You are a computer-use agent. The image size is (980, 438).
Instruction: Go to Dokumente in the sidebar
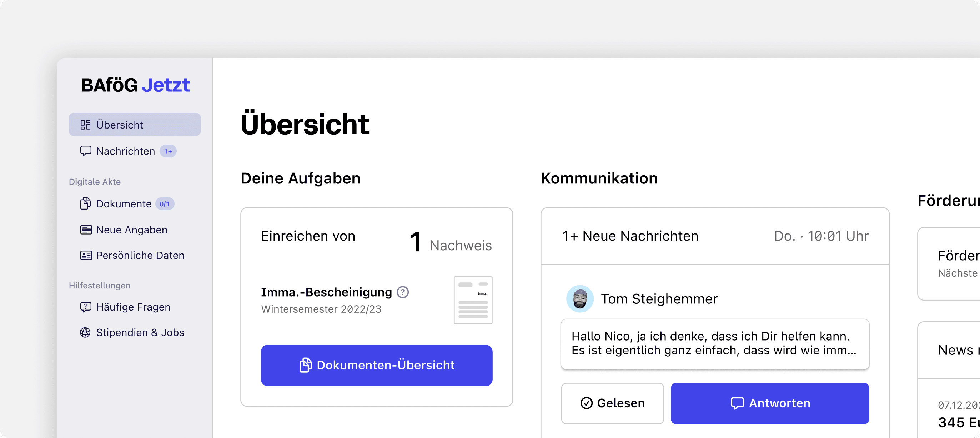pos(135,203)
